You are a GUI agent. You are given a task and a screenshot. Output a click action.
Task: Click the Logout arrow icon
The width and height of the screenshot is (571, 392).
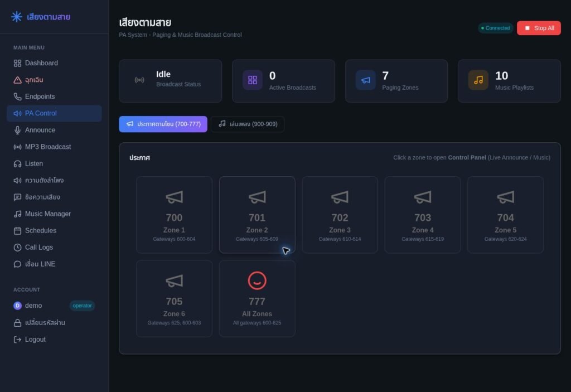pos(17,340)
